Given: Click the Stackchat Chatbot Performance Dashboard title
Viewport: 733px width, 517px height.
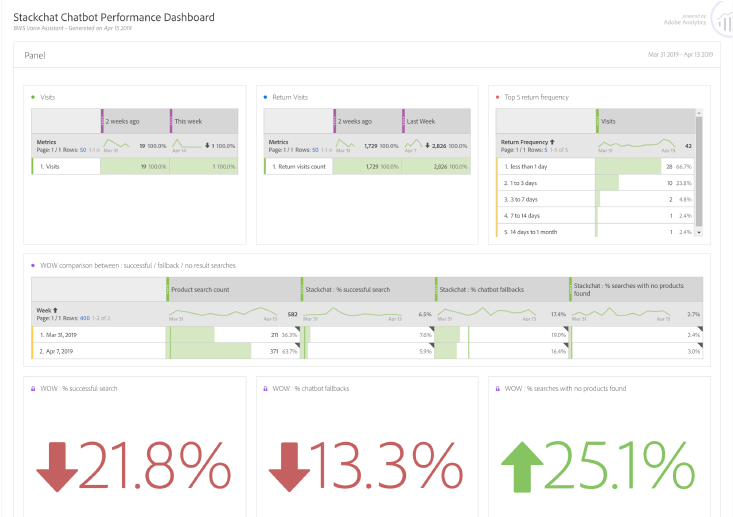Looking at the screenshot, I should [114, 17].
